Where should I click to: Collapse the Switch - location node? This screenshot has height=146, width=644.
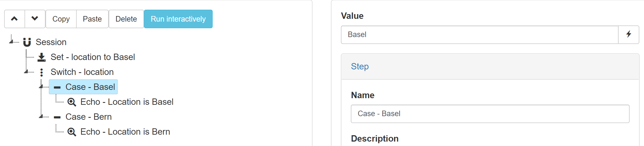pyautogui.click(x=26, y=71)
